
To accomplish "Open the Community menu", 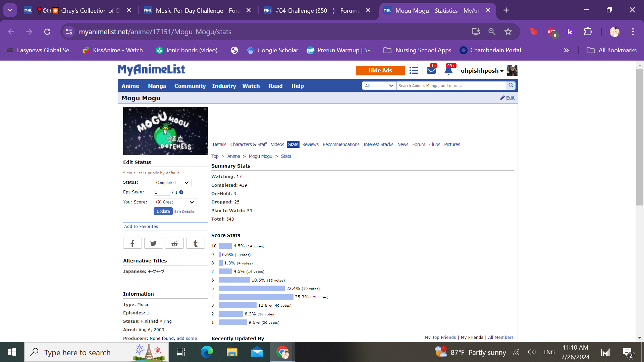I will 190,86.
